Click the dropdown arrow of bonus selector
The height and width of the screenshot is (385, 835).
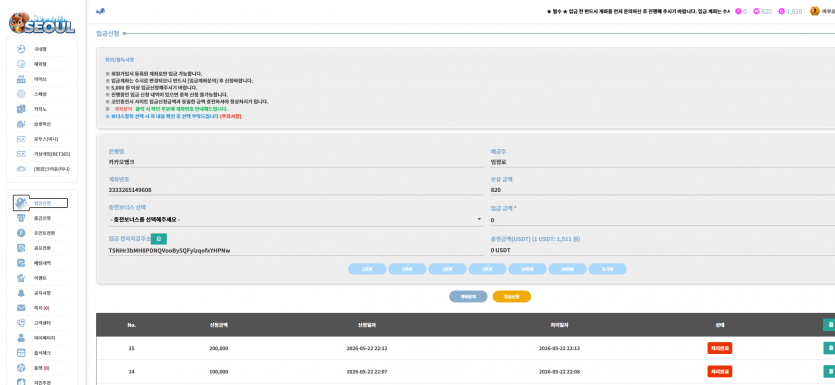(479, 219)
